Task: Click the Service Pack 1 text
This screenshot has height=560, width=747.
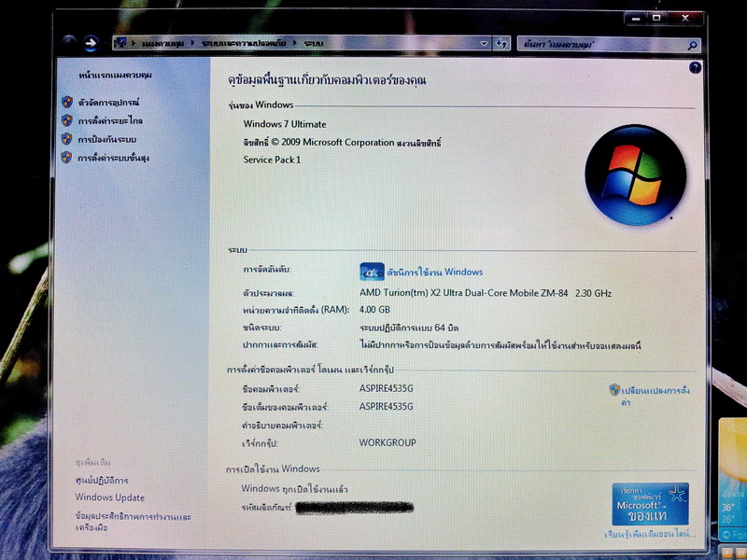Action: [x=272, y=160]
